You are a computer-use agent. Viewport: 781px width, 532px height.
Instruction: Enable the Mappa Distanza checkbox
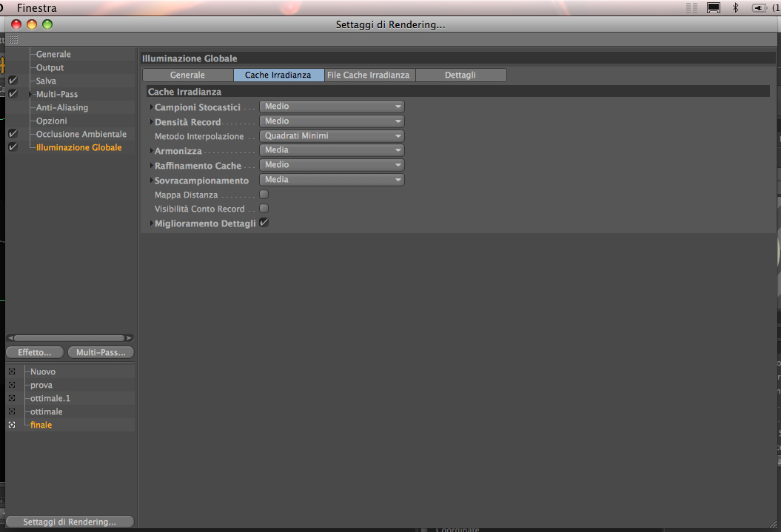(x=264, y=195)
